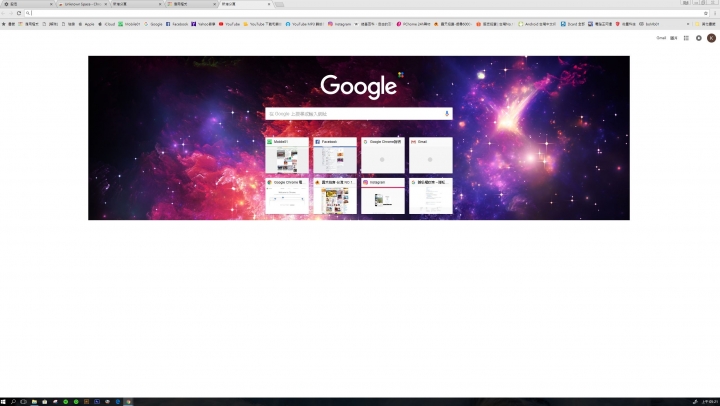Open File Explorer from the taskbar
The image size is (720, 406).
34,402
